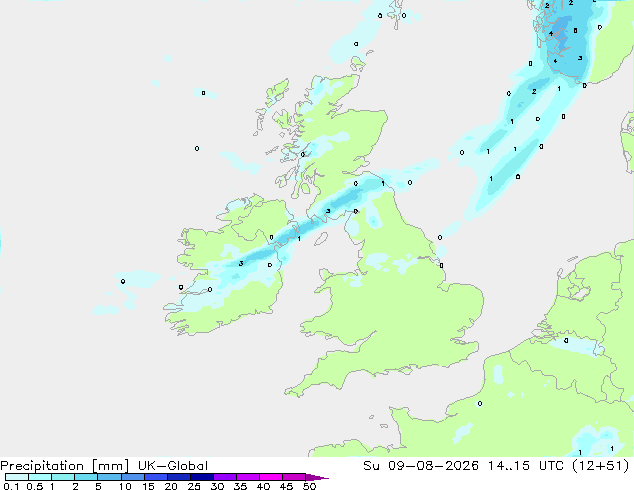Click the "14..15 UTC" time text
This screenshot has height=490, width=634.
[x=526, y=466]
